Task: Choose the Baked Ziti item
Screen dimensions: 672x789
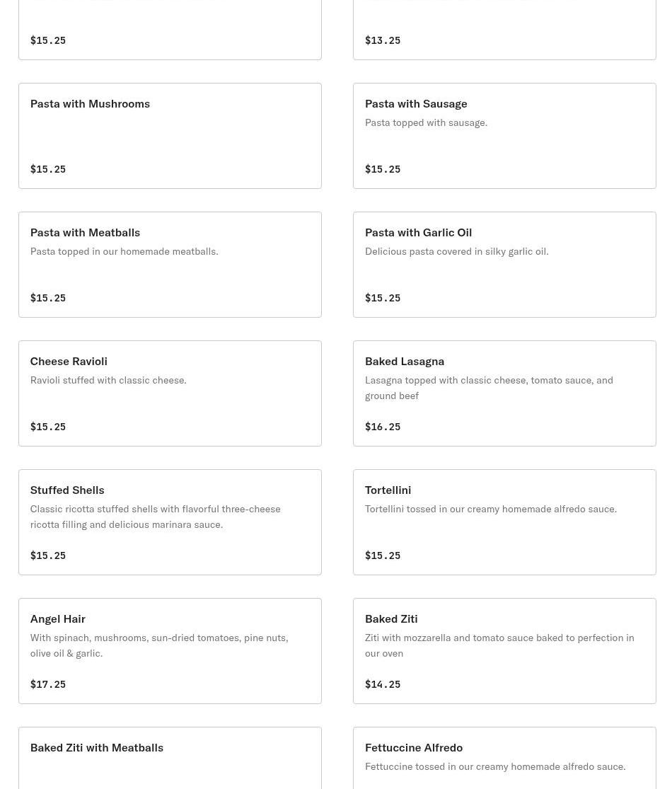Action: pyautogui.click(x=504, y=651)
